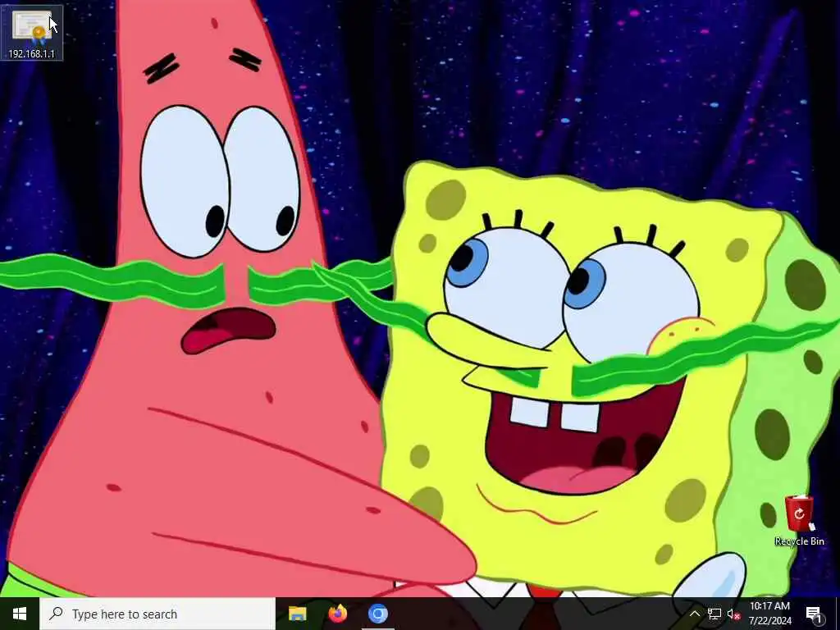This screenshot has width=840, height=630.
Task: Click the 'Type here to search' box
Action: (x=157, y=614)
